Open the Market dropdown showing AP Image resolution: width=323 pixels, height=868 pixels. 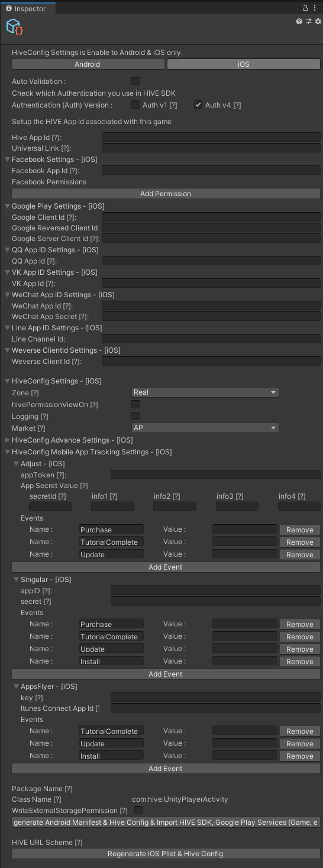(x=205, y=428)
